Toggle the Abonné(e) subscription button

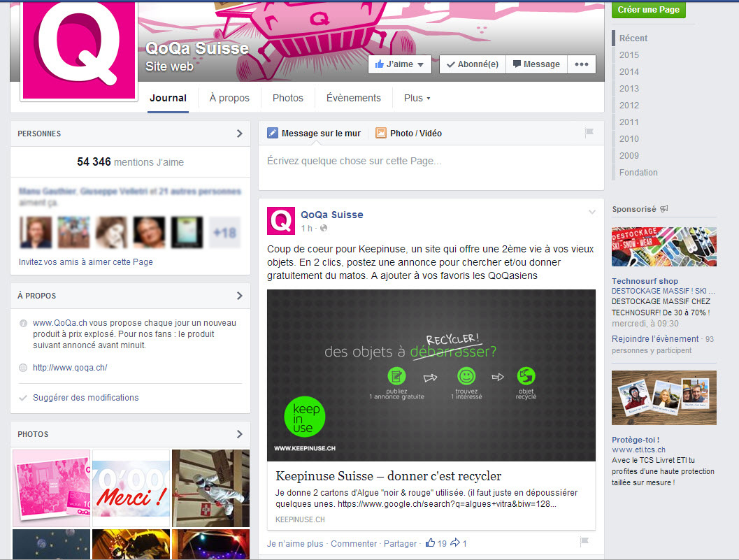point(472,64)
